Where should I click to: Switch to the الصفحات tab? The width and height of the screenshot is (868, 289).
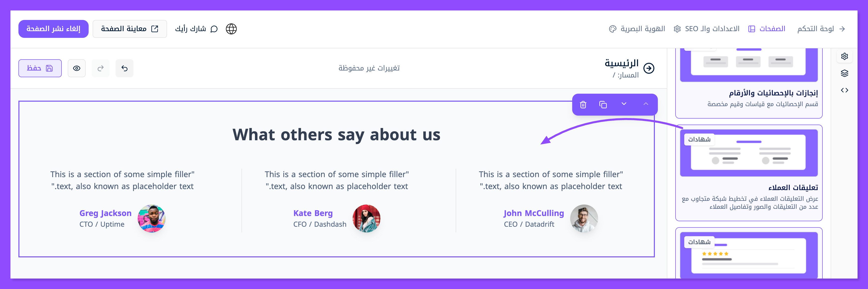(767, 29)
